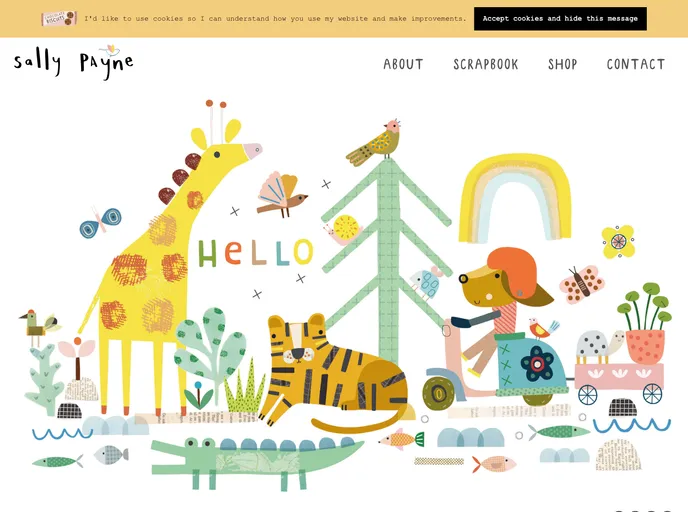
Task: Click the colourful HELLO lettering
Action: [x=256, y=253]
